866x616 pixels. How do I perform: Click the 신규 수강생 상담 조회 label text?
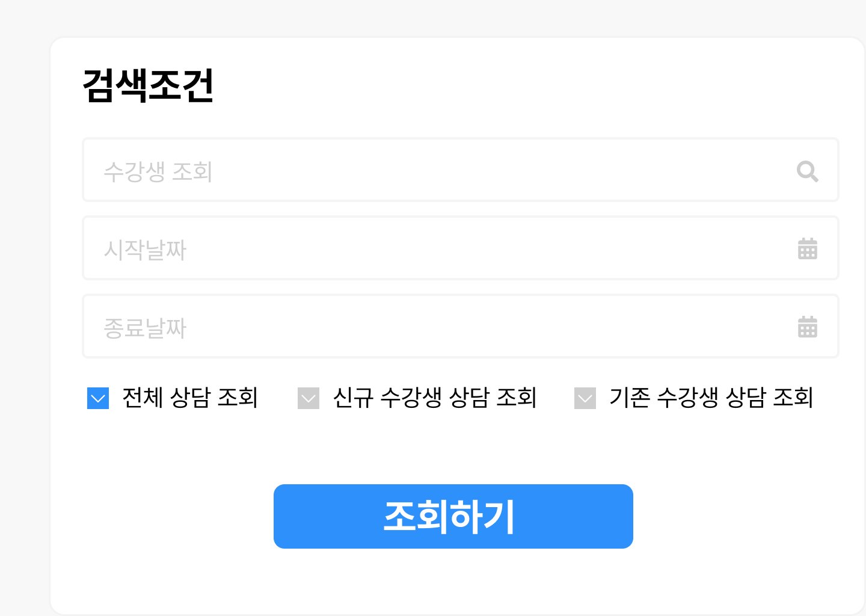point(436,398)
